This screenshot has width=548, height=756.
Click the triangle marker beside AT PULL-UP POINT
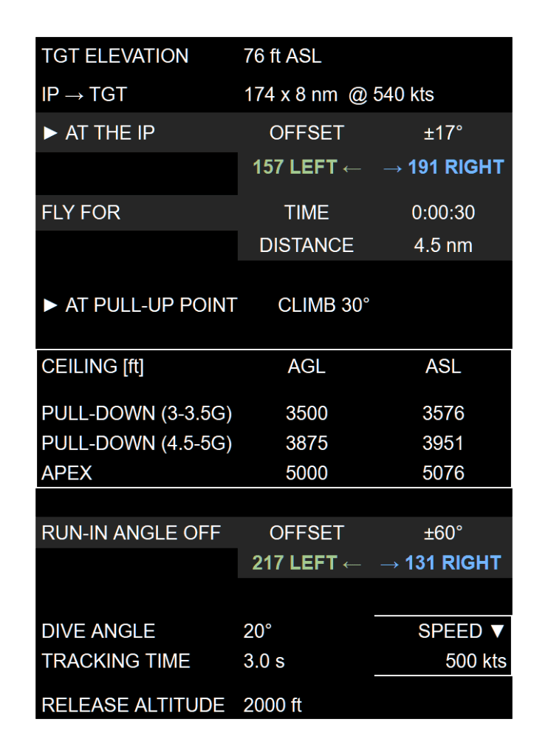click(x=50, y=305)
